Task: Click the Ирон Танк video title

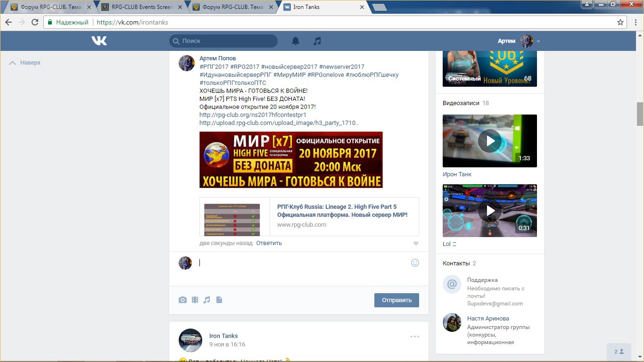Action: pos(457,174)
